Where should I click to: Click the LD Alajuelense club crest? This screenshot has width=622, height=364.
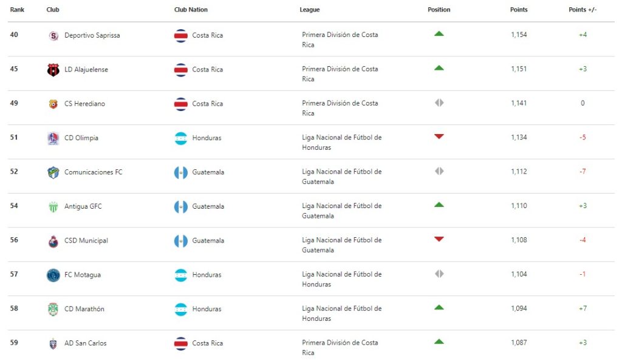pyautogui.click(x=53, y=70)
